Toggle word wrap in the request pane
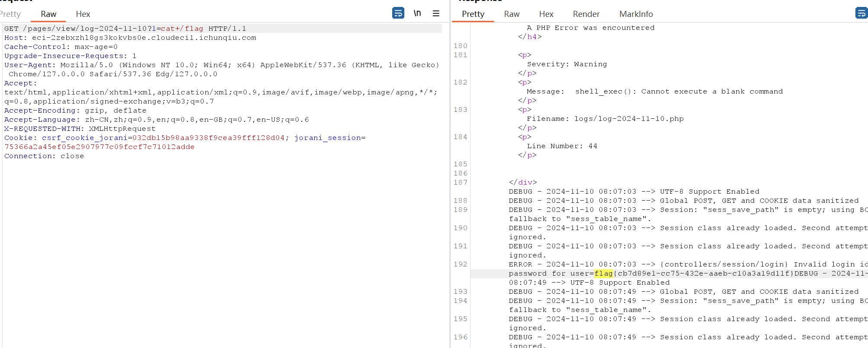The height and width of the screenshot is (348, 868). 398,13
